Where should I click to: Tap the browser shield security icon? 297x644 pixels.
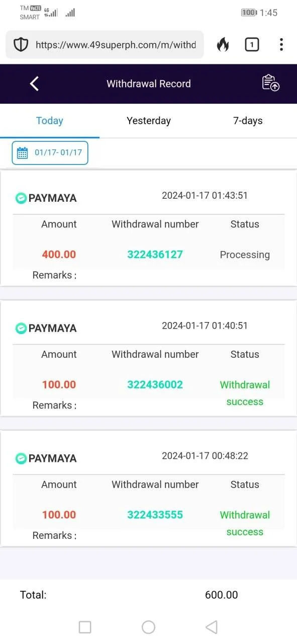tap(21, 45)
